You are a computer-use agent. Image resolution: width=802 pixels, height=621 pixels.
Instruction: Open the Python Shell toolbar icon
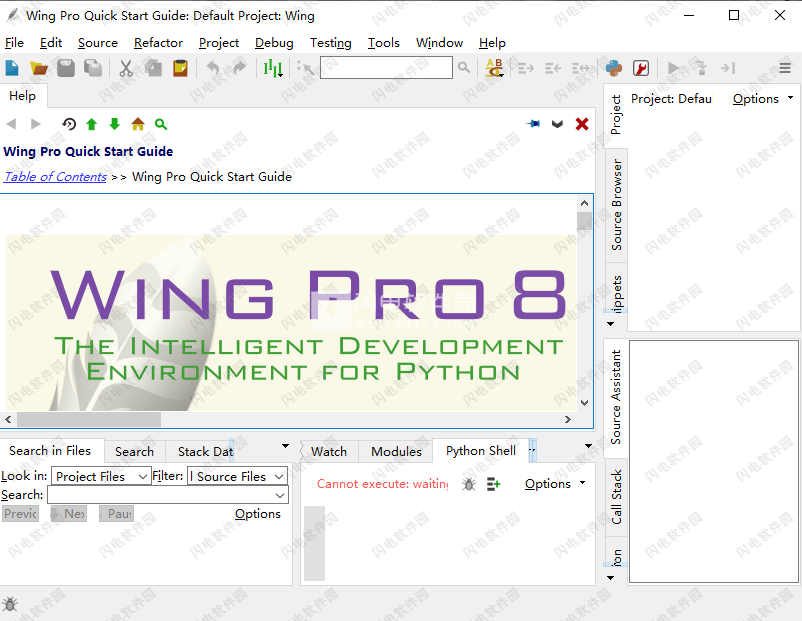pos(615,69)
